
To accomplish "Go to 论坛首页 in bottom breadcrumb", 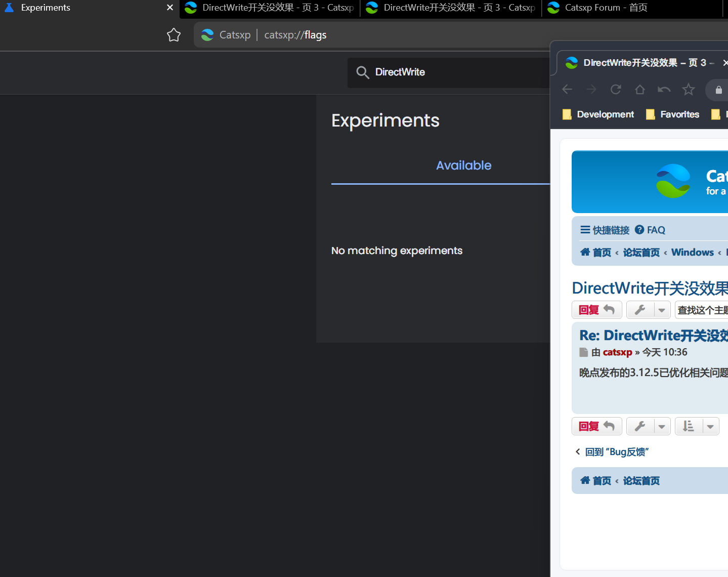I will coord(641,481).
